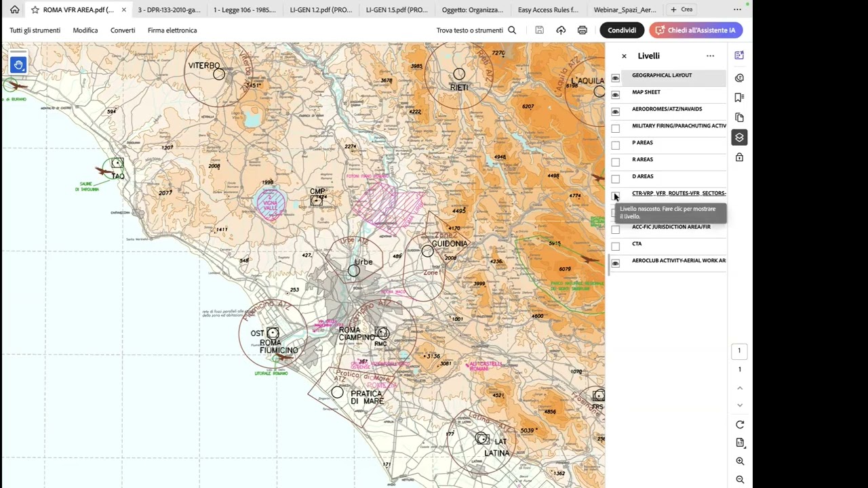Image resolution: width=868 pixels, height=488 pixels.
Task: Click Chiedi all'Assistente IA button
Action: click(x=696, y=30)
